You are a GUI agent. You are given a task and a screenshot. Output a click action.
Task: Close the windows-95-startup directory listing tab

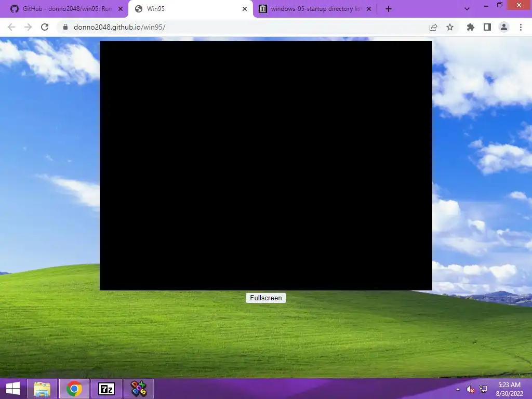pyautogui.click(x=369, y=9)
